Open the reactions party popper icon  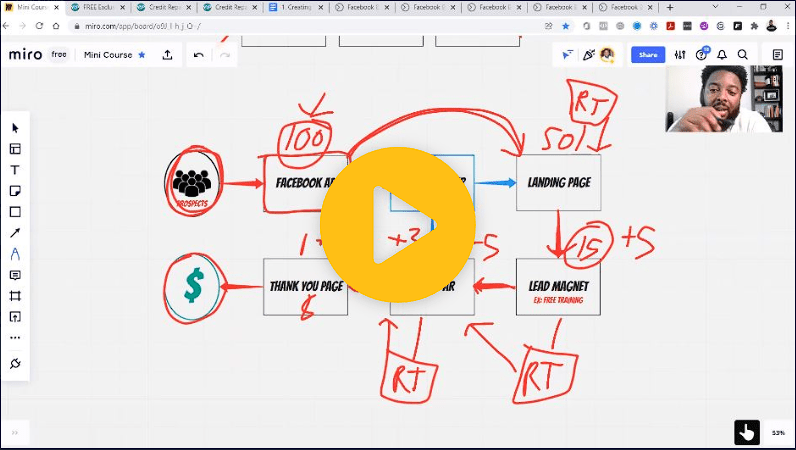589,54
